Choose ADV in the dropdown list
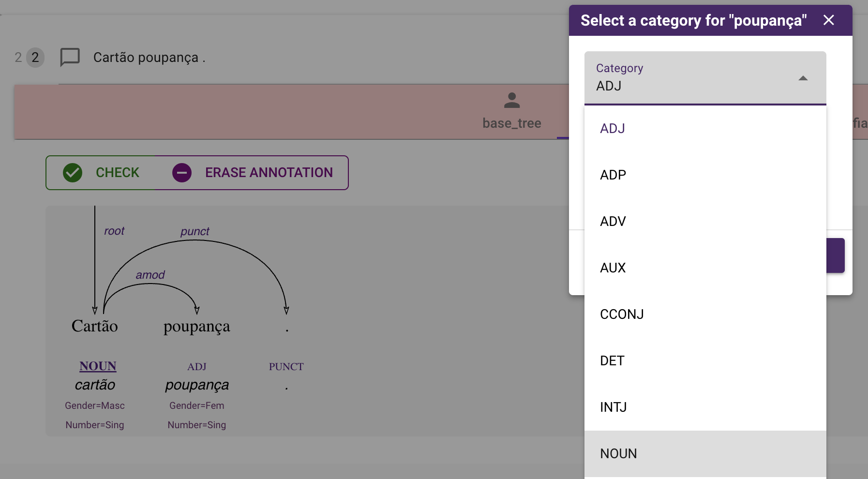The height and width of the screenshot is (479, 868). 613,222
